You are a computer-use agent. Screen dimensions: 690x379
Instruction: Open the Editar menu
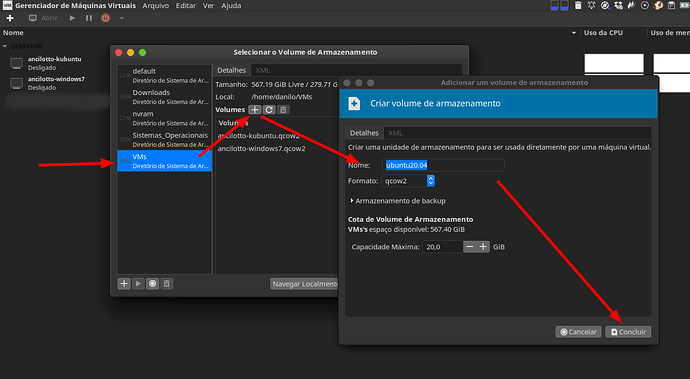[x=186, y=6]
